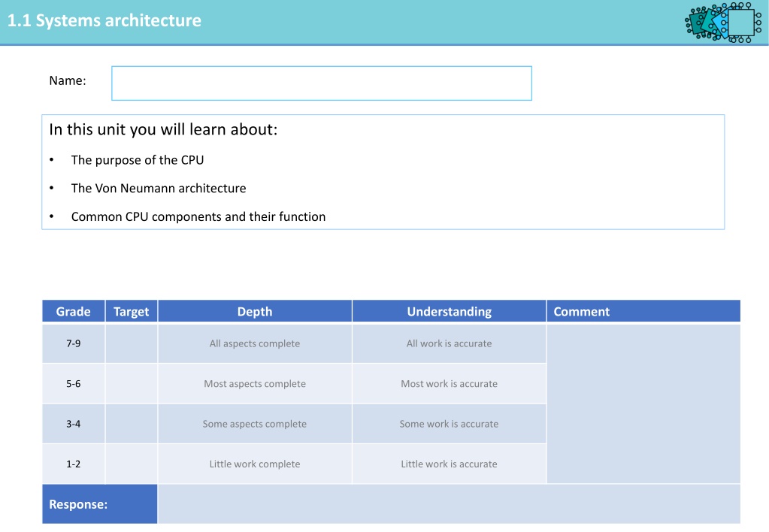Click the Comment column header

[x=643, y=311]
